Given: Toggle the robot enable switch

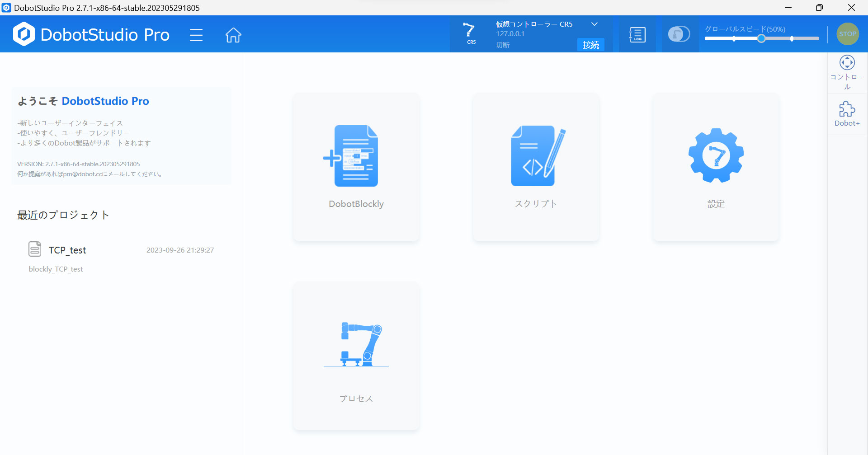Looking at the screenshot, I should pyautogui.click(x=679, y=34).
